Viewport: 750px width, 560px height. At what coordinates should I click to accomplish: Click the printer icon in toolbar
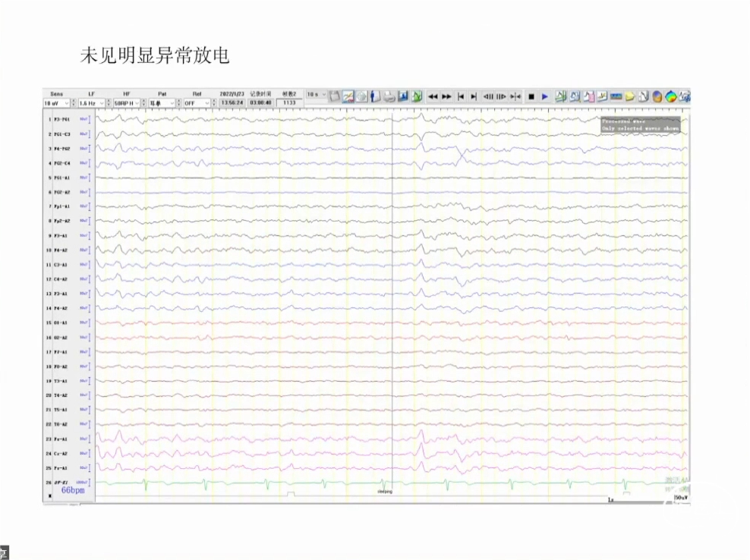[x=389, y=96]
